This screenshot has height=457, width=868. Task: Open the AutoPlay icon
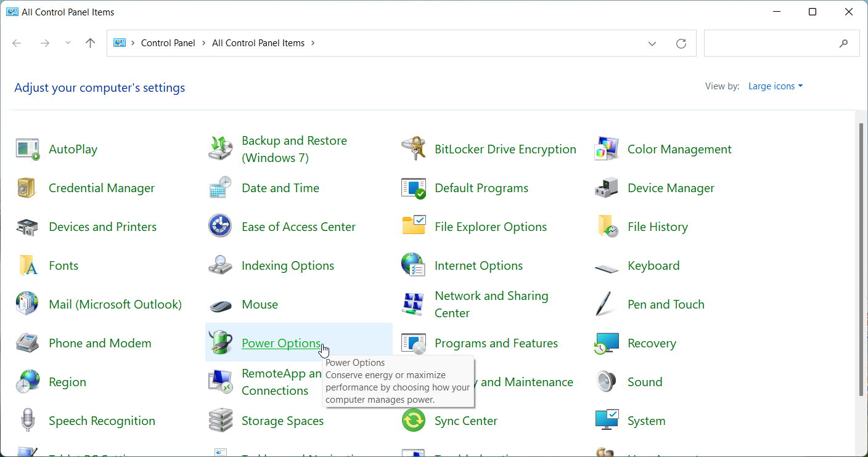pyautogui.click(x=28, y=149)
